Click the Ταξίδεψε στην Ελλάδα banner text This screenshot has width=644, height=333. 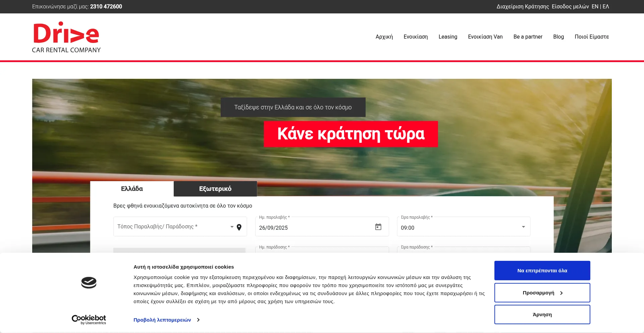pyautogui.click(x=293, y=107)
